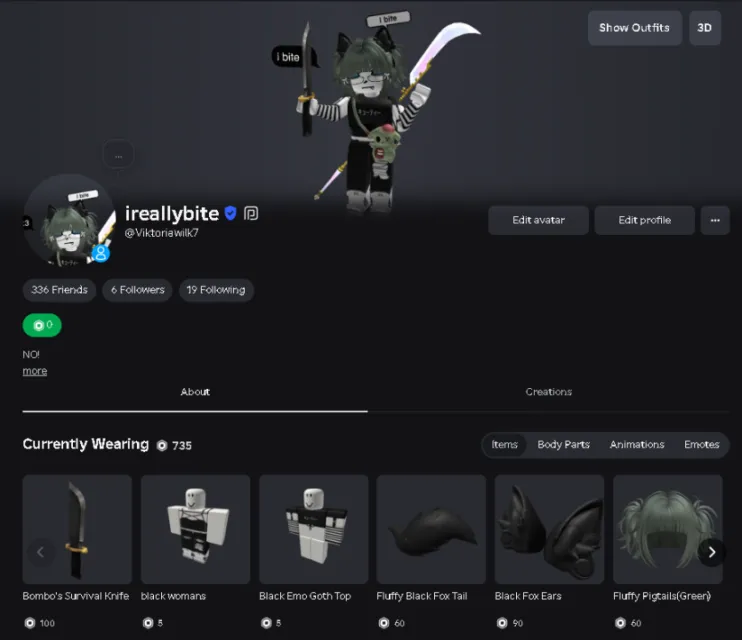
Task: Click the Bombo's Survival Knife title
Action: [76, 596]
